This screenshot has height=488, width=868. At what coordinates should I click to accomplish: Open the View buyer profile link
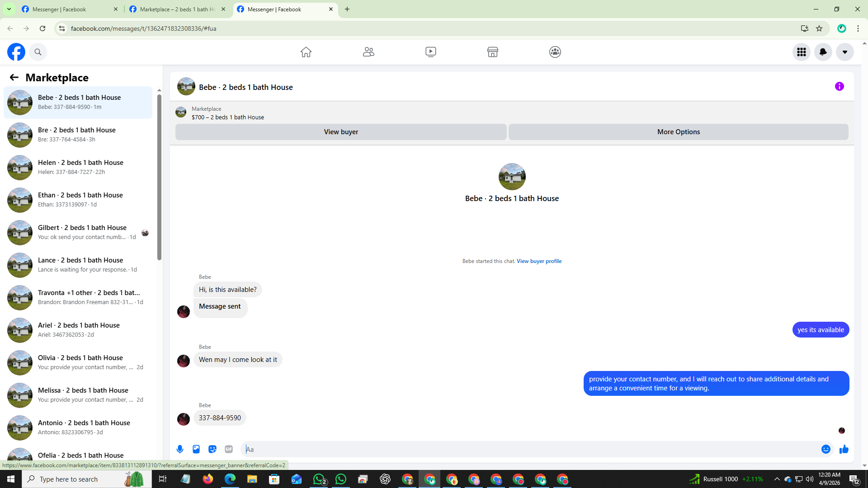[x=539, y=261]
